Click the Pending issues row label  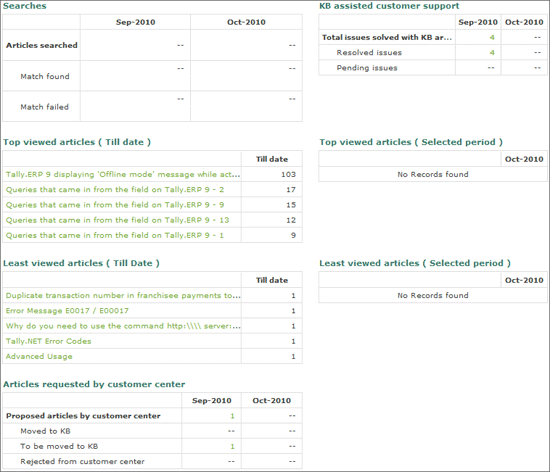point(367,68)
